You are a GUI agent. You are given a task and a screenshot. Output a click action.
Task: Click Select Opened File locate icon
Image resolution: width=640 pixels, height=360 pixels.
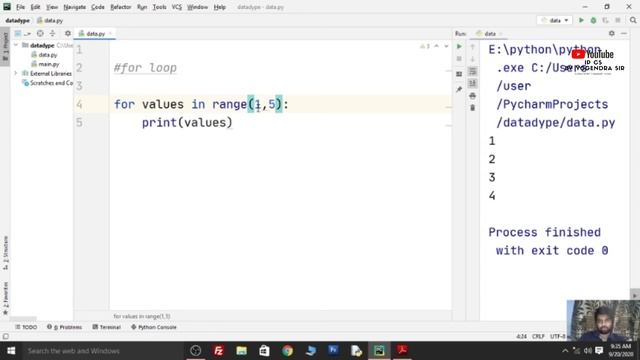point(40,33)
